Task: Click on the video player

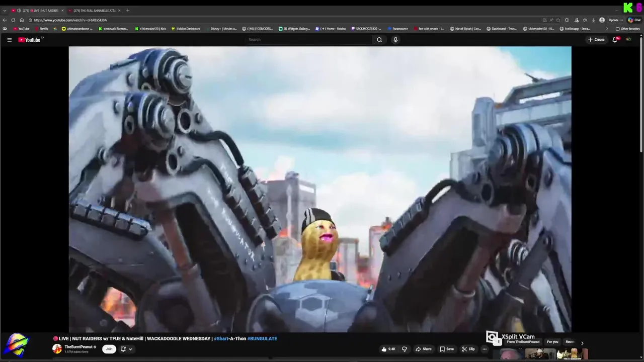Action: click(x=320, y=189)
